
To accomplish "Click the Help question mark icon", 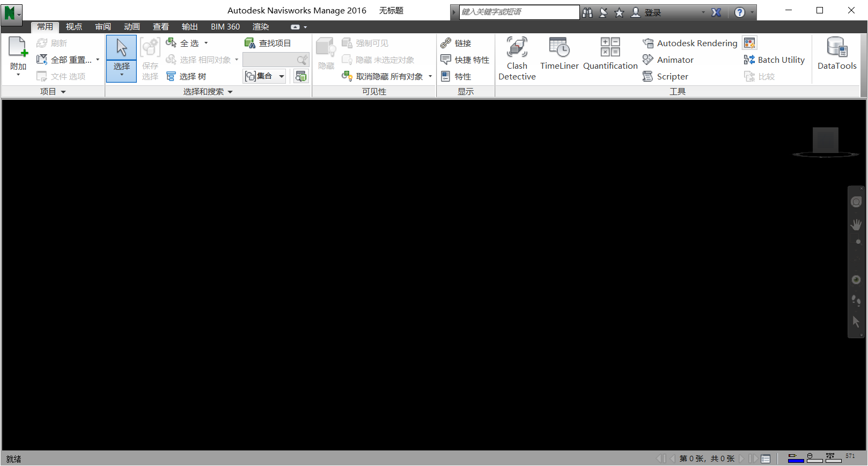I will [740, 12].
